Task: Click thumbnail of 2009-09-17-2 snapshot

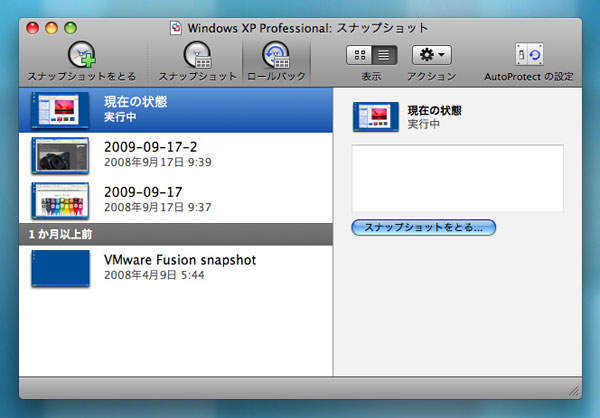Action: tap(60, 155)
